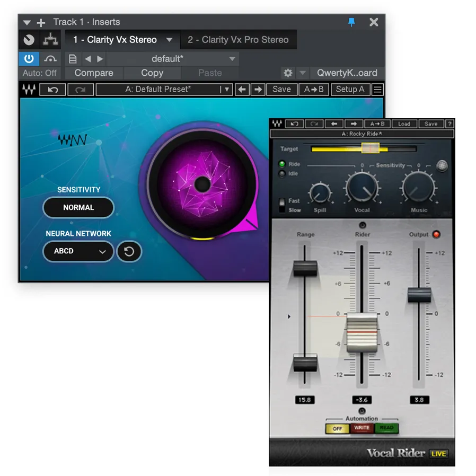
Task: Add a new insert with plus icon
Action: pyautogui.click(x=41, y=22)
